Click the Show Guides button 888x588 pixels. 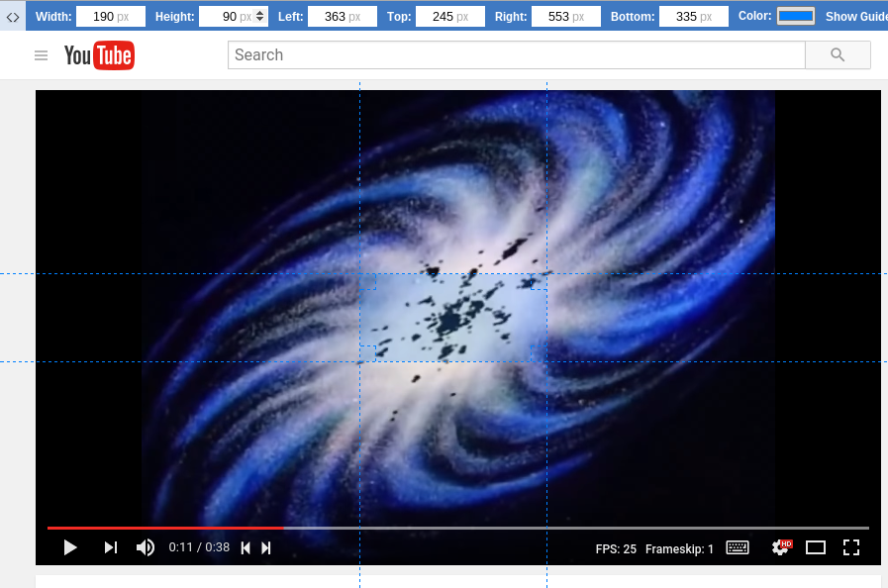coord(856,17)
